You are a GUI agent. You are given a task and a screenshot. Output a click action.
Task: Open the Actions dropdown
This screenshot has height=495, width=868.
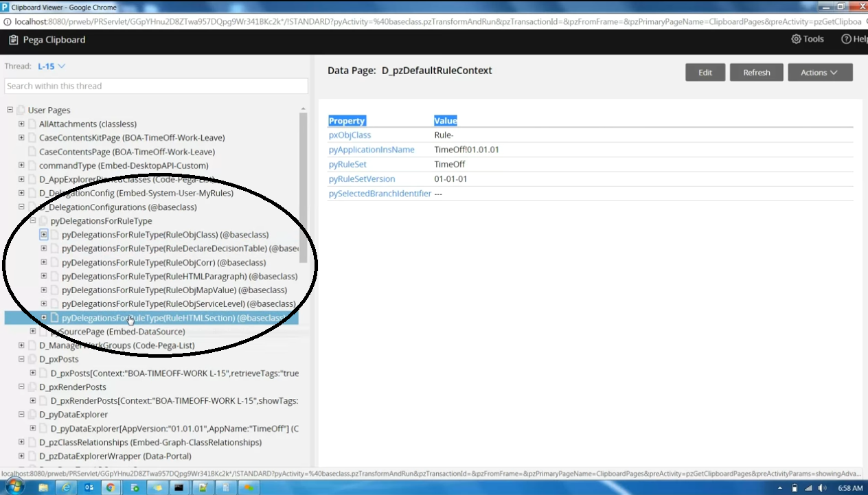click(820, 72)
